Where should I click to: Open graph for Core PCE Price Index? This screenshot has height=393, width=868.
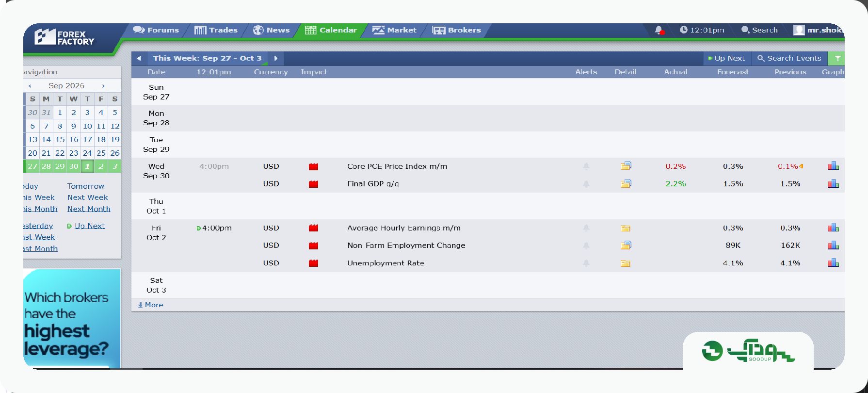(x=833, y=166)
